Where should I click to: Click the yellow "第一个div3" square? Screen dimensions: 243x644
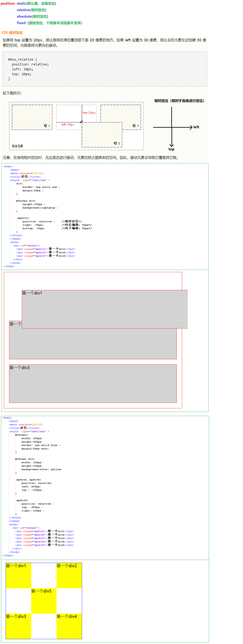click(18, 626)
